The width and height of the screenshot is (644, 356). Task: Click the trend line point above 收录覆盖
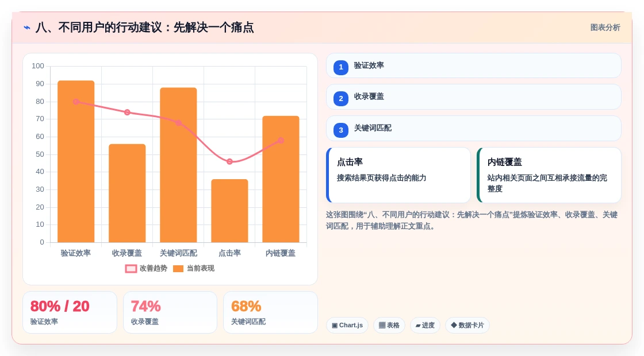(x=127, y=113)
